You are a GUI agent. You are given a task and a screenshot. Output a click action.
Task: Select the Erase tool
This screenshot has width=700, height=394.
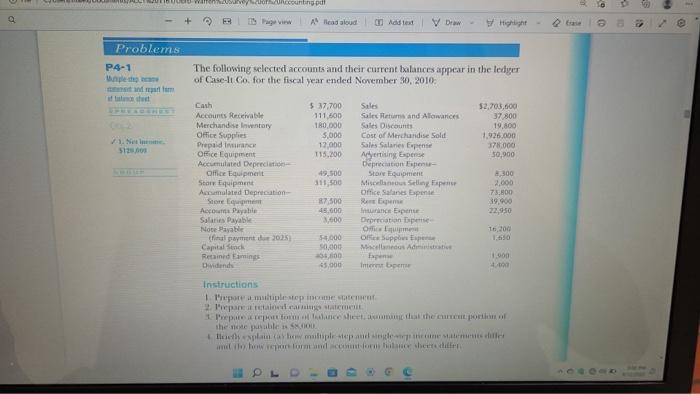point(567,23)
